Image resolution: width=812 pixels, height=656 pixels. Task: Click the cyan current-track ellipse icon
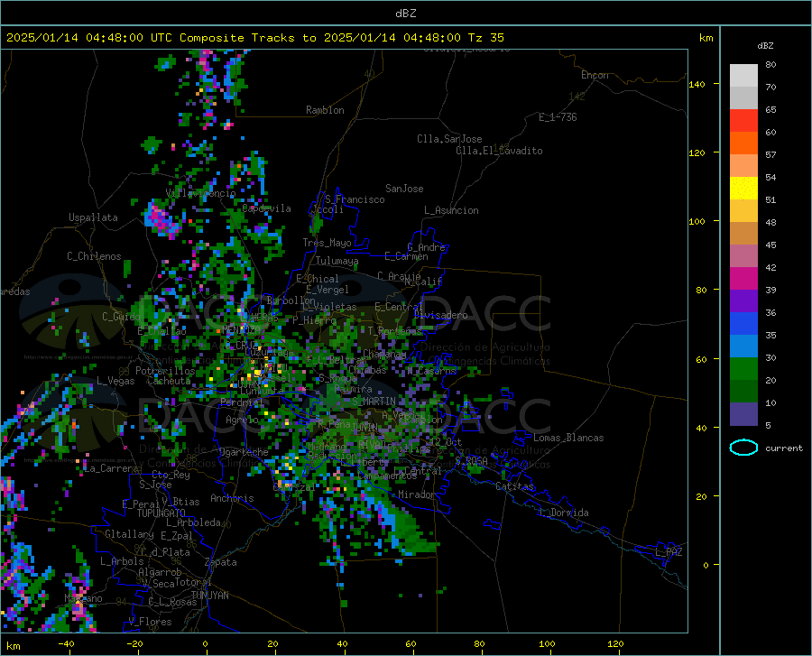(x=743, y=448)
